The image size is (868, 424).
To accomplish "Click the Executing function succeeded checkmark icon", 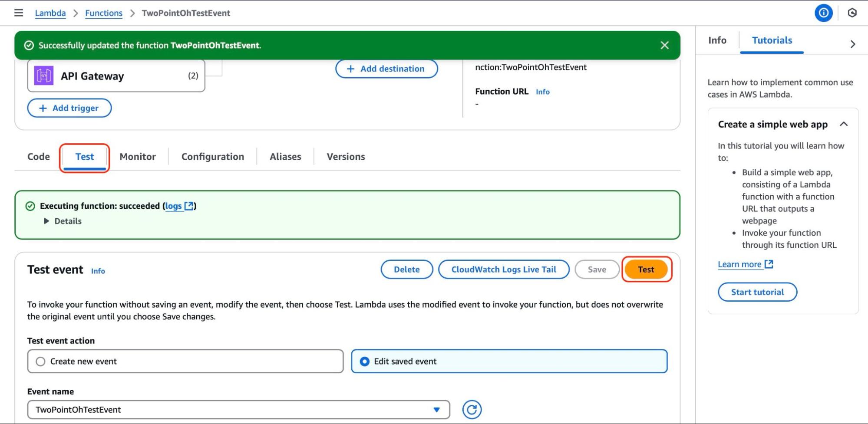I will 30,206.
